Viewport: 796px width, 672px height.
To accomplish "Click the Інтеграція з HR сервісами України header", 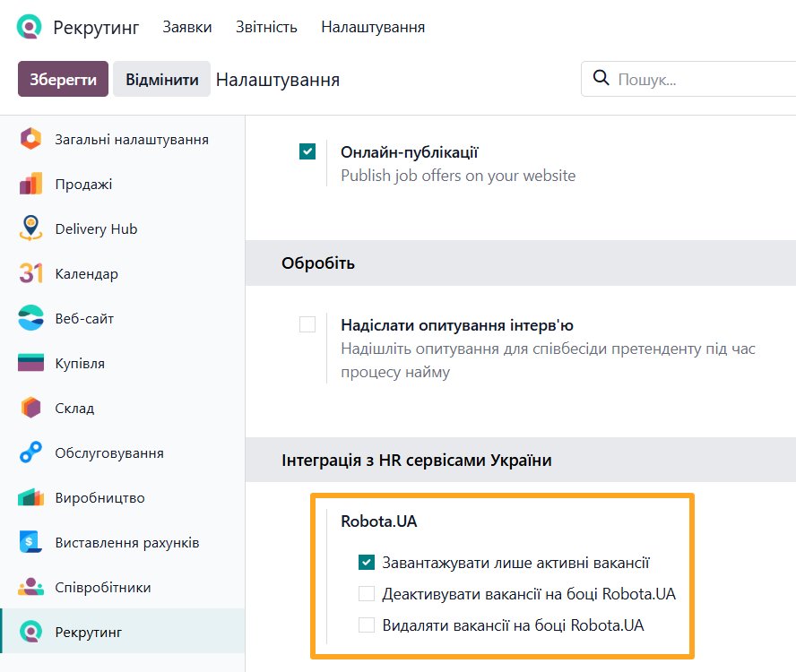I will pos(416,461).
